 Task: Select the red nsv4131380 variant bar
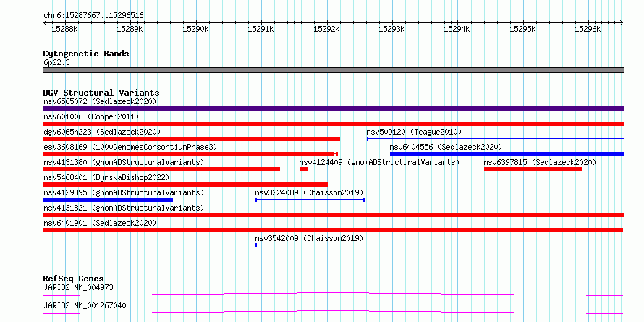coord(161,169)
